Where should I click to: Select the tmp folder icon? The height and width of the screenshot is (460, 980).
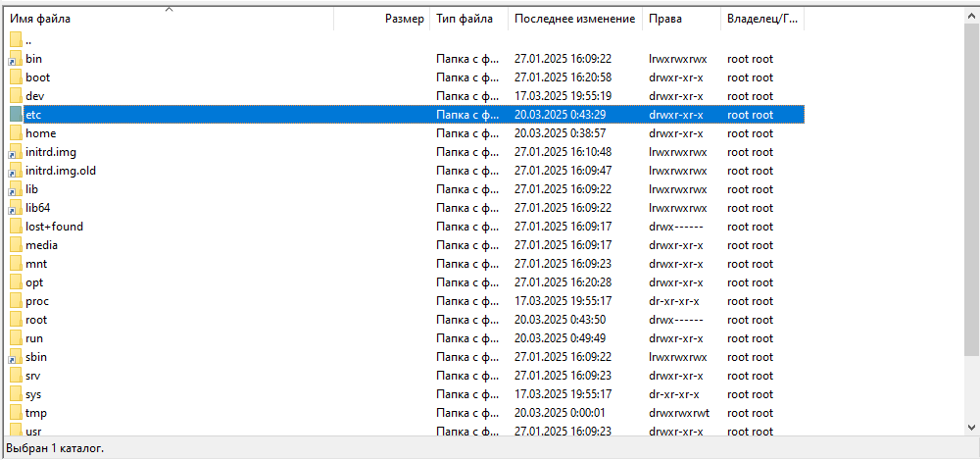(16, 413)
